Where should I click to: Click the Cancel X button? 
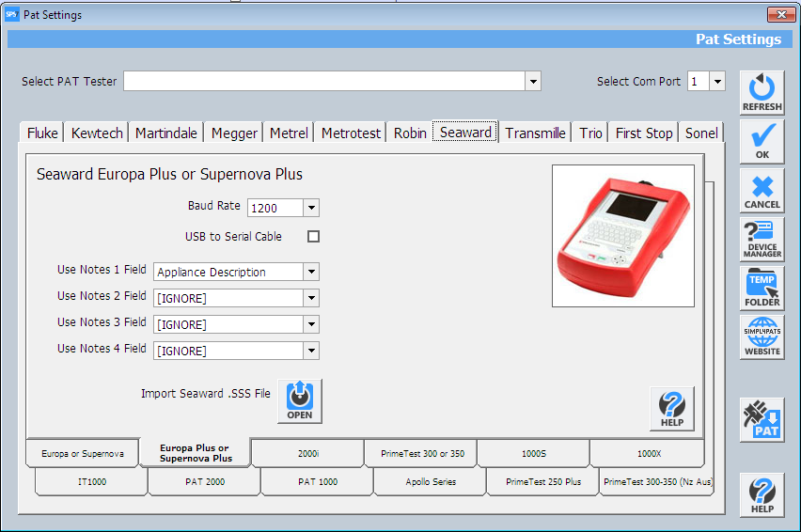click(762, 190)
